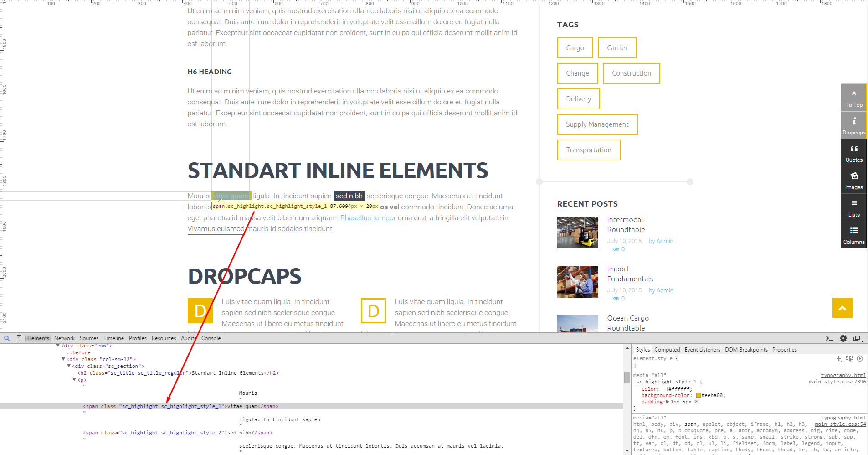Switch to the Network panel
The width and height of the screenshot is (868, 455).
point(64,338)
